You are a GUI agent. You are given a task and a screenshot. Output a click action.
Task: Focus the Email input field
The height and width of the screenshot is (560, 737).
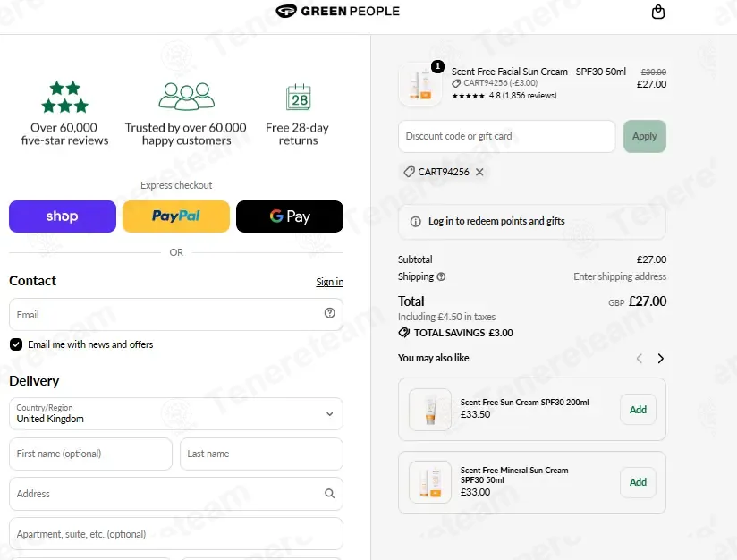click(x=176, y=314)
